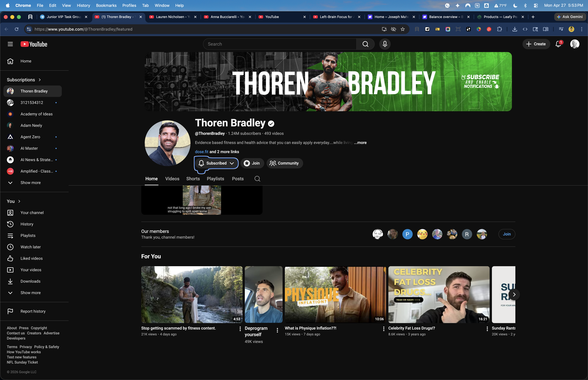Switch to the Left-Brain Focus browser tab

337,17
